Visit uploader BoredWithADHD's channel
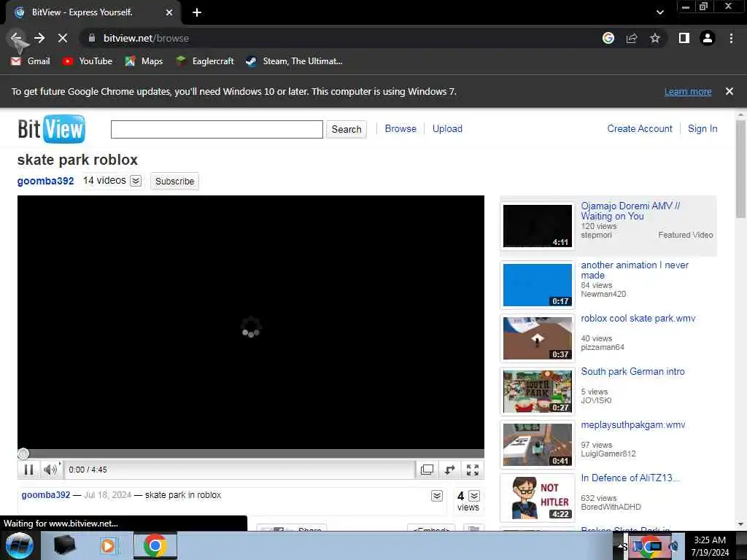This screenshot has height=560, width=747. click(x=611, y=507)
